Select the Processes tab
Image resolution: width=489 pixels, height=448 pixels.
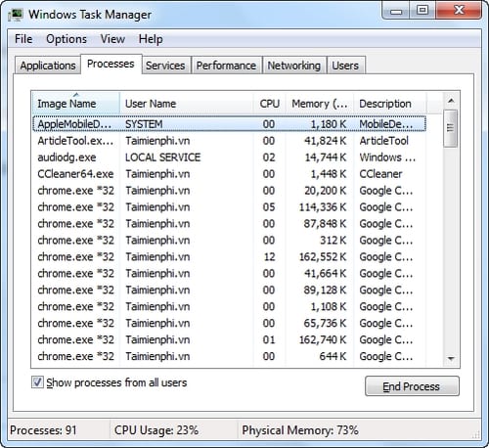111,64
